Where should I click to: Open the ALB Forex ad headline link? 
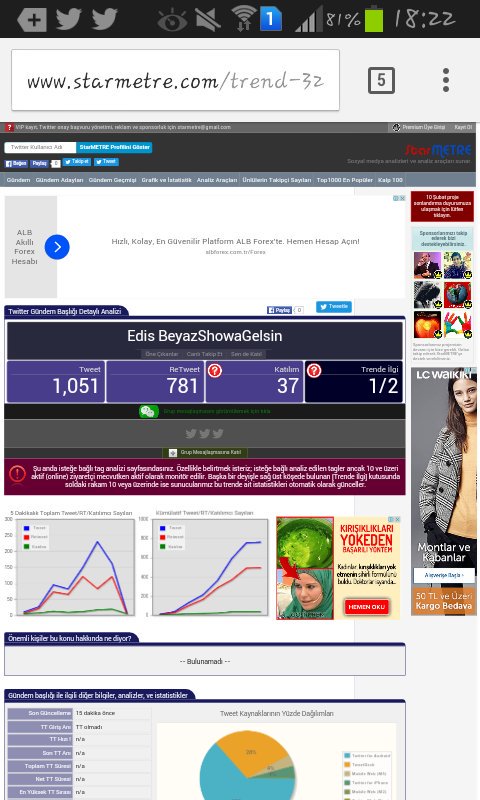pos(235,241)
